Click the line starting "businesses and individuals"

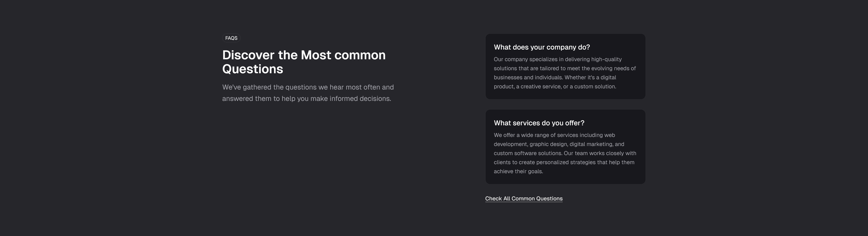point(555,78)
